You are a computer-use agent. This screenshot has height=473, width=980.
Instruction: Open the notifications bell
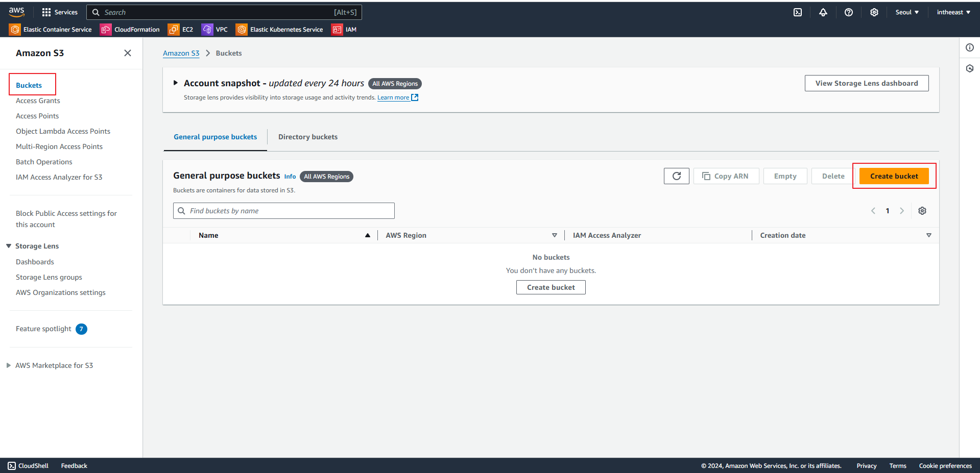(823, 12)
